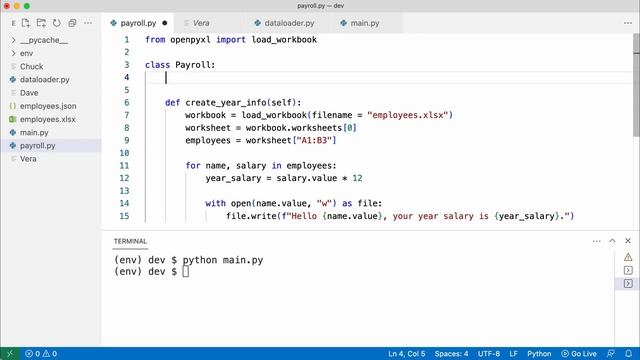The width and height of the screenshot is (640, 360).
Task: Click the explorer header E label
Action: click(13, 23)
